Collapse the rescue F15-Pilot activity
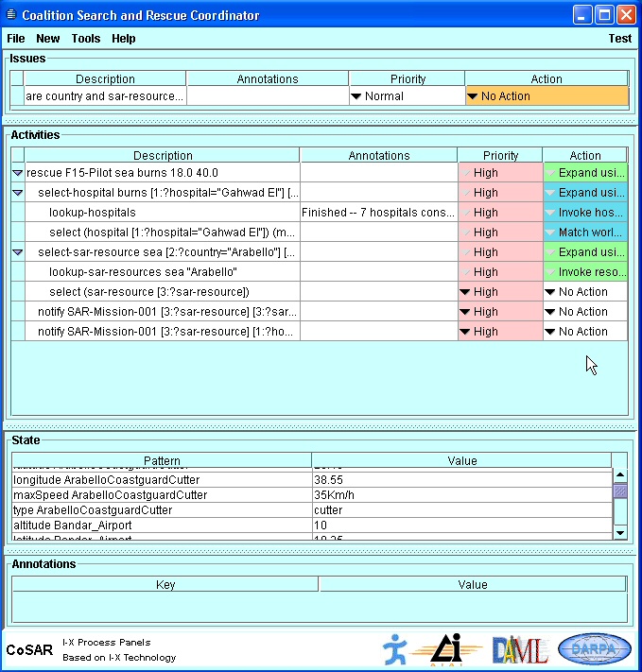The width and height of the screenshot is (642, 672). tap(18, 173)
